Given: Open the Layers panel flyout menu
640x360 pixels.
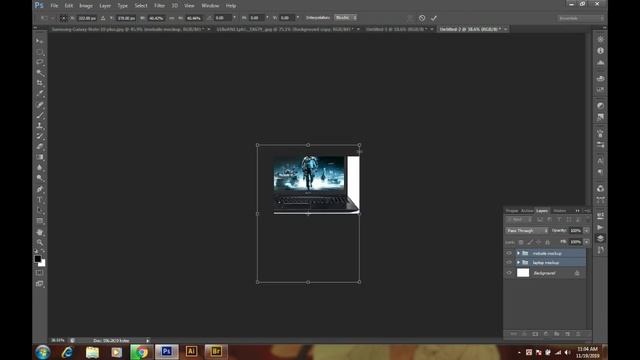Looking at the screenshot, I should click(587, 211).
